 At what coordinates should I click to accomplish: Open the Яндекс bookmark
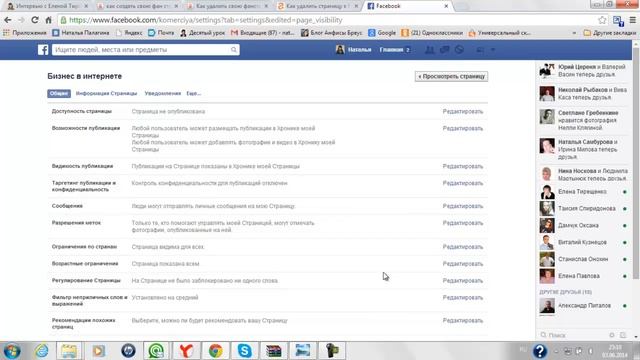pos(130,33)
